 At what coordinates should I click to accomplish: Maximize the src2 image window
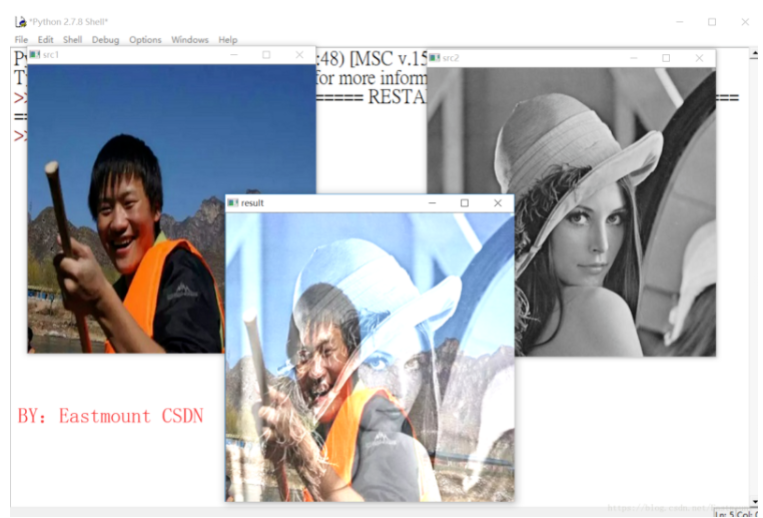[666, 58]
